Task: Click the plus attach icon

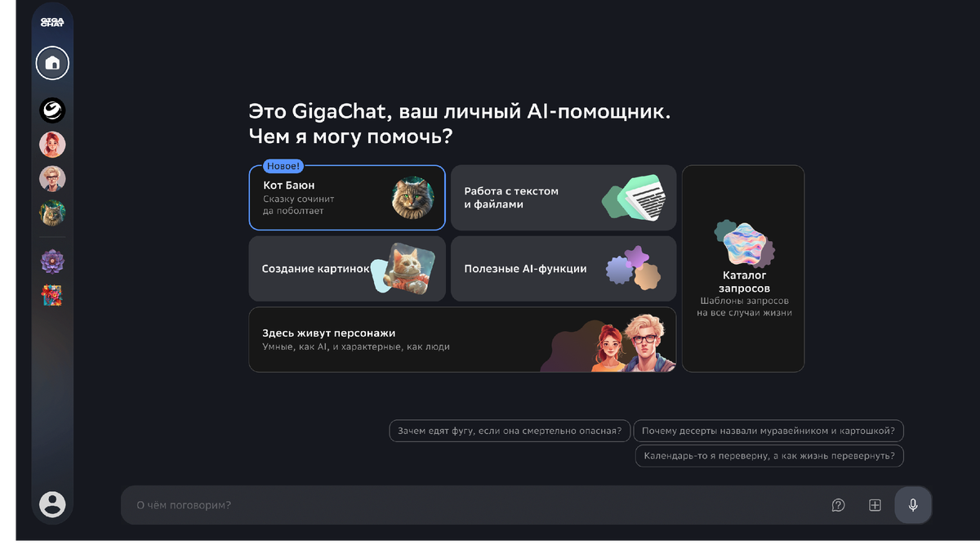Action: [875, 505]
